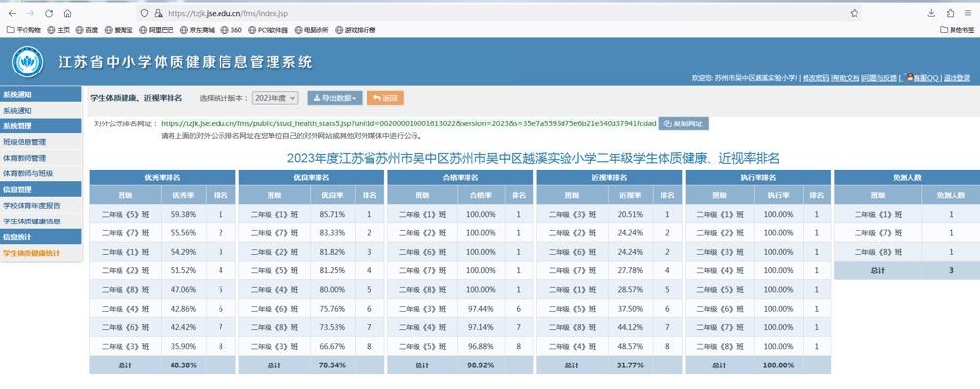Open the 其他书签 folder
980x389 pixels.
[957, 29]
